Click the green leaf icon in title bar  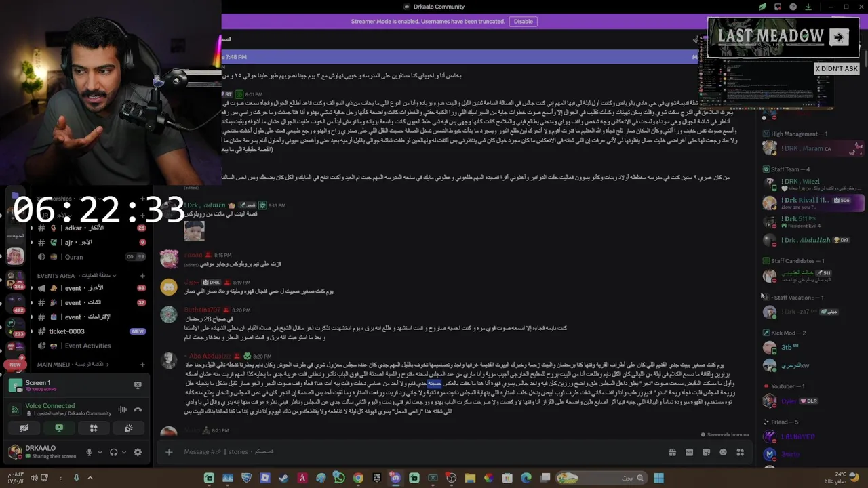point(762,7)
